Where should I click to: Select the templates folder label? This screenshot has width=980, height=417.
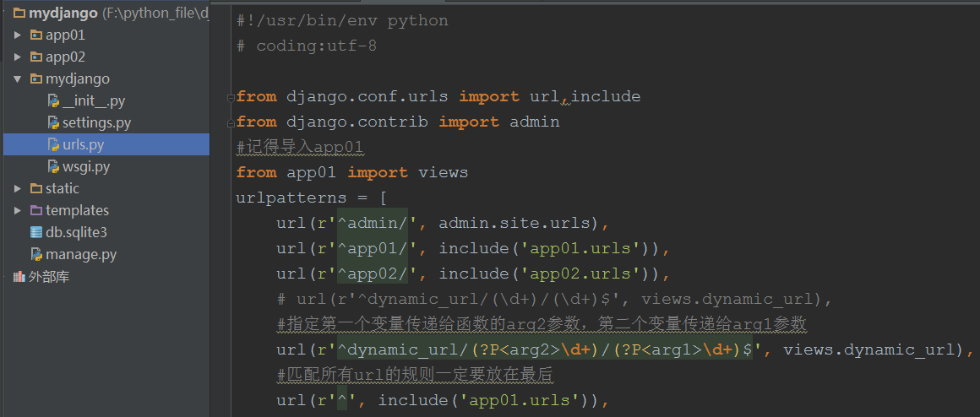coord(77,210)
